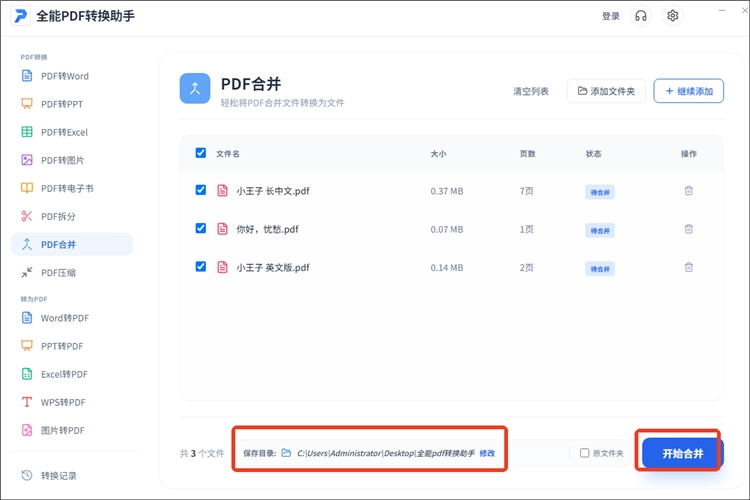Screen dimensions: 750x500
Task: Open save directory folder icon
Action: [286, 453]
